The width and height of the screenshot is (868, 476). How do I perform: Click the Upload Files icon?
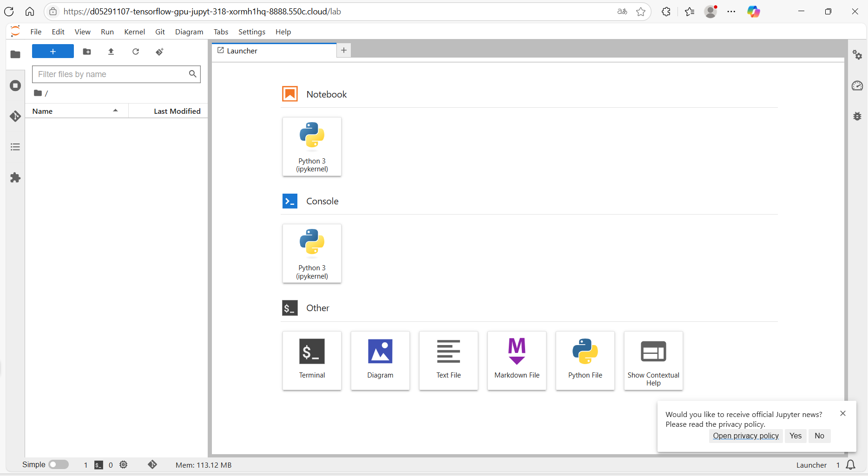(x=111, y=52)
